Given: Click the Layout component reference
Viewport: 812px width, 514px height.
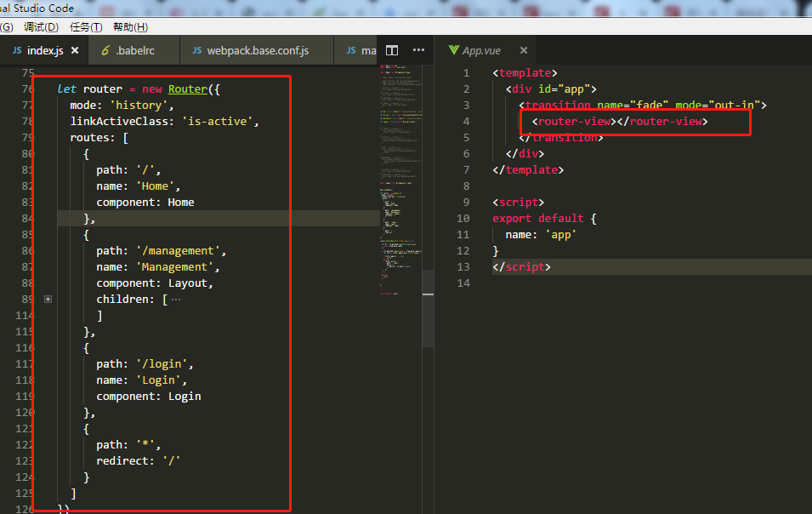Looking at the screenshot, I should [187, 283].
